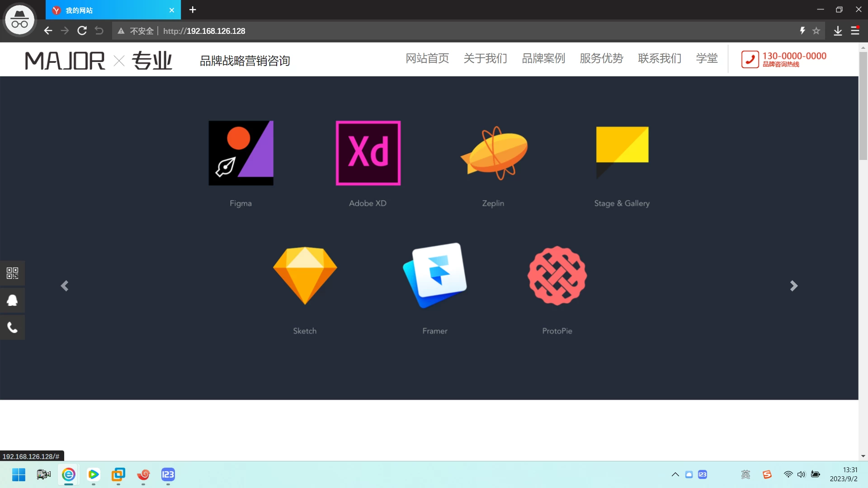Viewport: 868px width, 488px height.
Task: Click the ProtoPie text label
Action: [557, 331]
